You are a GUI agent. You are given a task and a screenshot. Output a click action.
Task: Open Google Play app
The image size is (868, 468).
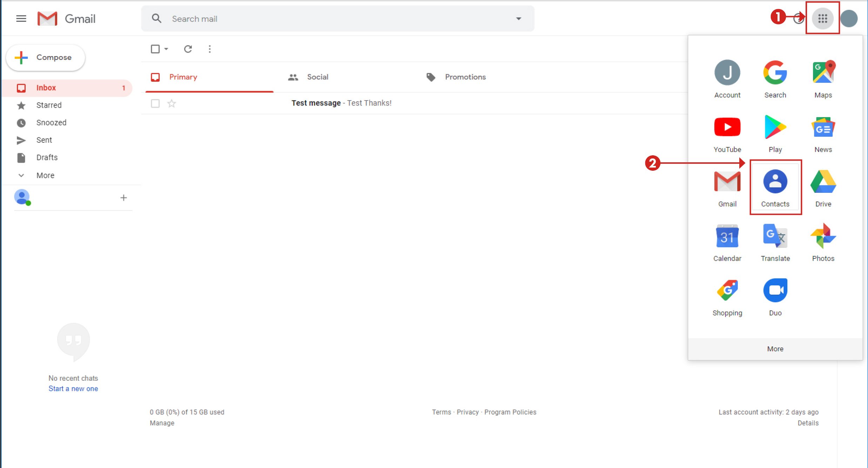[x=775, y=134]
